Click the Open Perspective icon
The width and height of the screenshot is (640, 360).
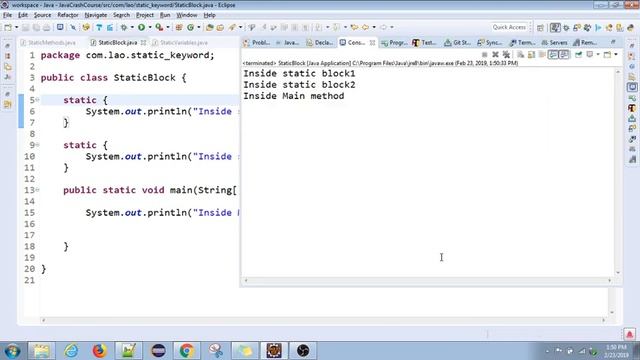pyautogui.click(x=540, y=28)
